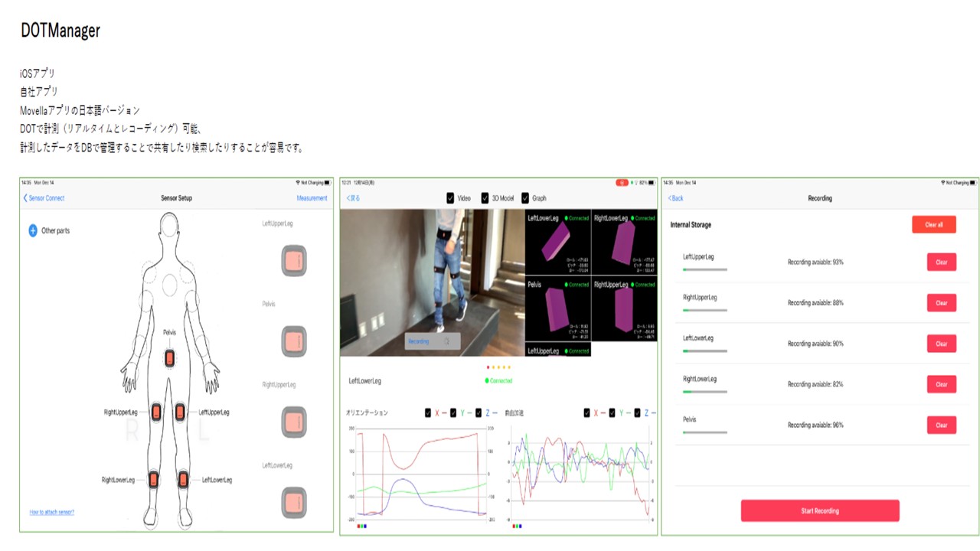
Task: Tap the 戻る back button
Action: (353, 198)
